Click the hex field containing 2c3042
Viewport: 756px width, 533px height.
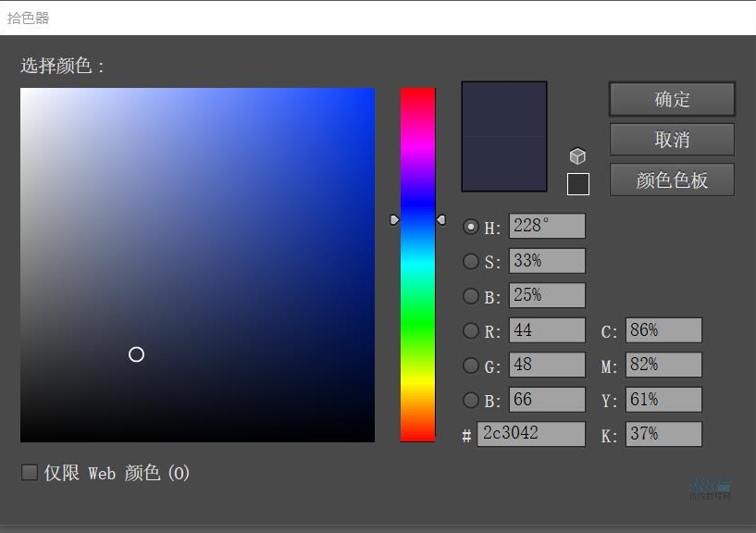tap(531, 434)
